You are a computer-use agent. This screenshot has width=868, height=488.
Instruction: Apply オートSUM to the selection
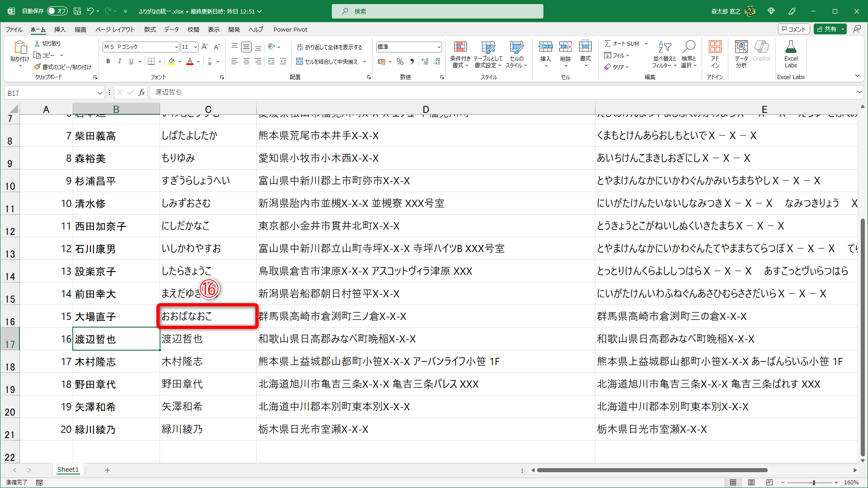623,43
